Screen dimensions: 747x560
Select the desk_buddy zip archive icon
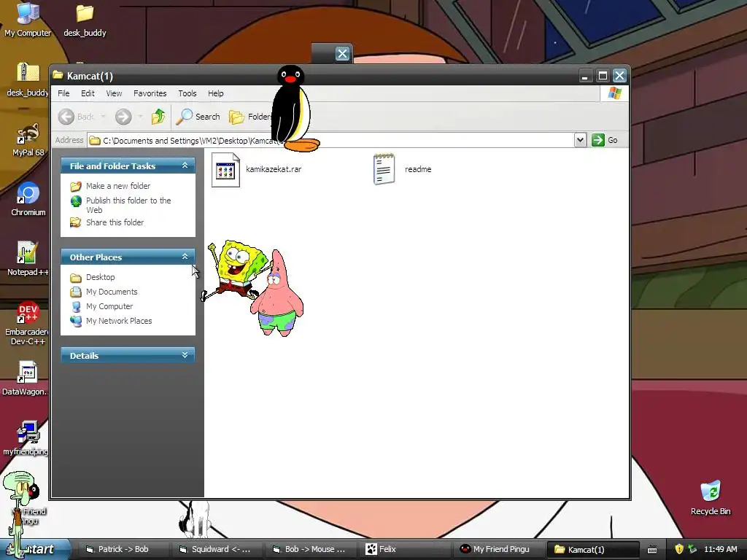pyautogui.click(x=28, y=79)
